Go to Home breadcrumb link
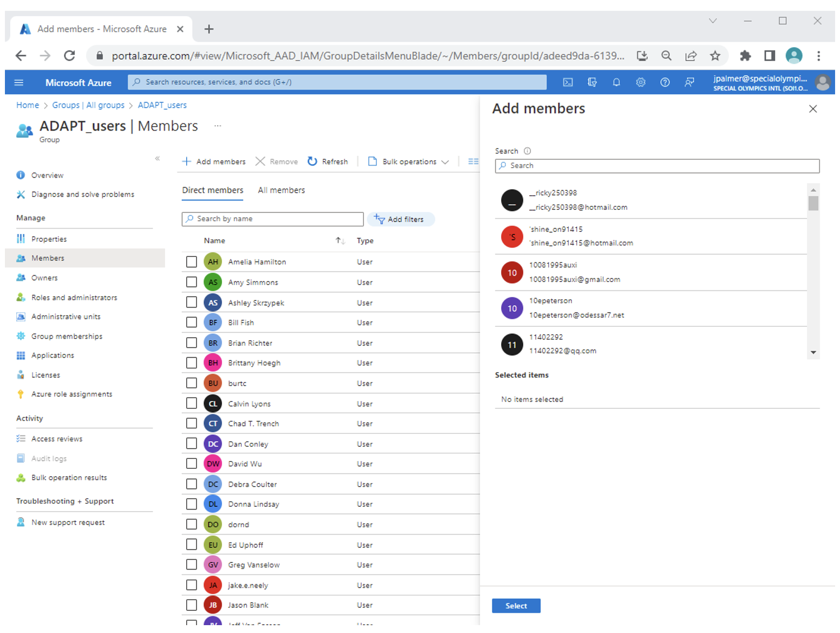Screen dimensions: 840x633 [x=28, y=105]
